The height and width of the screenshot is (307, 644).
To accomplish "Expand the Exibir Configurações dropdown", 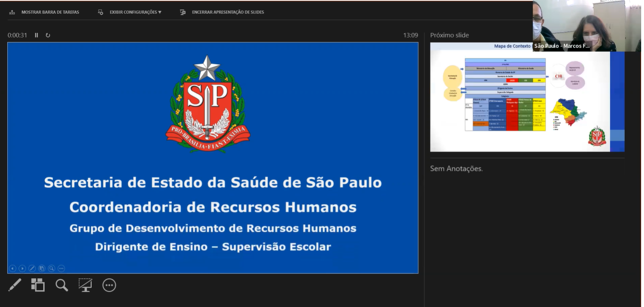I will pyautogui.click(x=136, y=12).
